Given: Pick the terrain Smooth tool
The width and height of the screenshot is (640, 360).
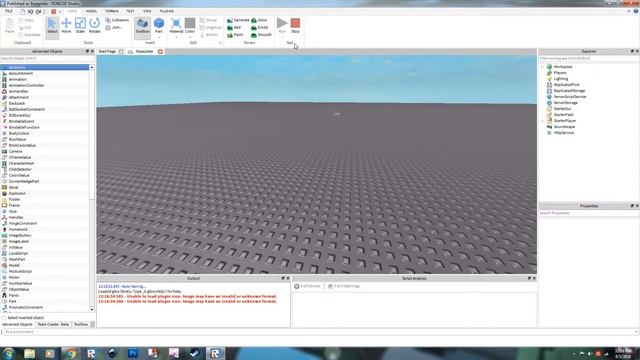Looking at the screenshot, I should point(261,35).
